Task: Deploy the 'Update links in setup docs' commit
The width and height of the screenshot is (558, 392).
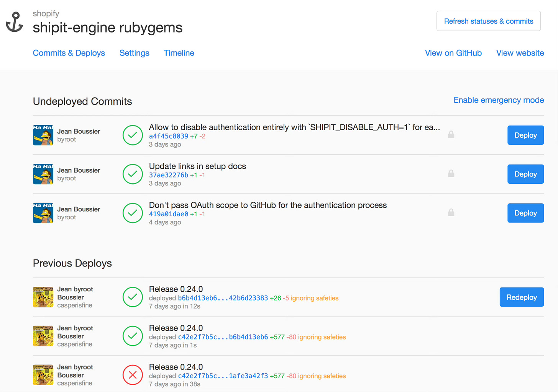Action: pyautogui.click(x=525, y=174)
